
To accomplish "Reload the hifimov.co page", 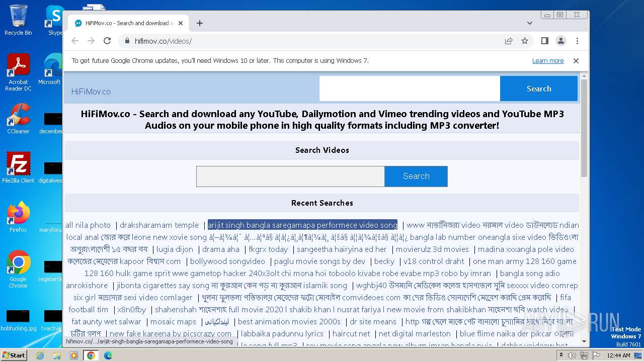I will tap(107, 41).
